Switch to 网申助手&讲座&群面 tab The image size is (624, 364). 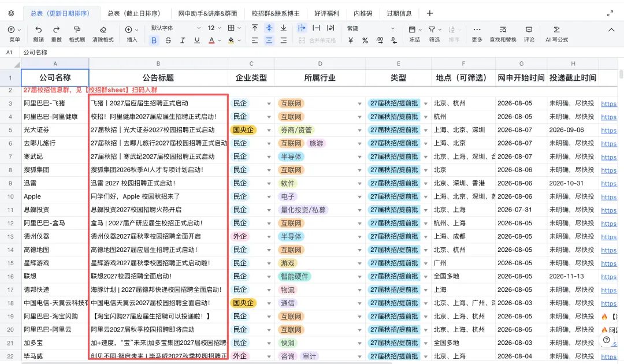[208, 13]
